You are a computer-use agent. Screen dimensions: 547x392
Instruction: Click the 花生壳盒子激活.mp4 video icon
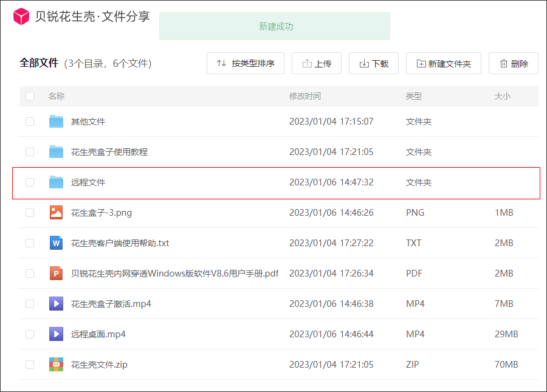pyautogui.click(x=57, y=304)
